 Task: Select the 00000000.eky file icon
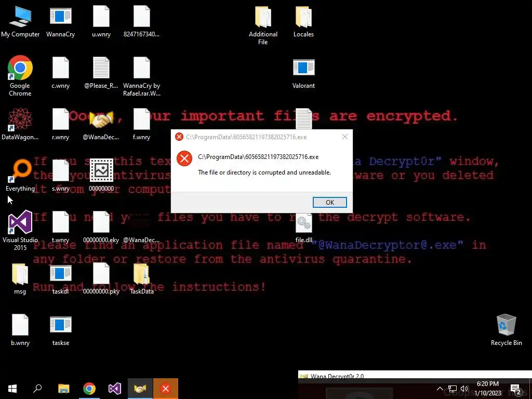pyautogui.click(x=101, y=228)
